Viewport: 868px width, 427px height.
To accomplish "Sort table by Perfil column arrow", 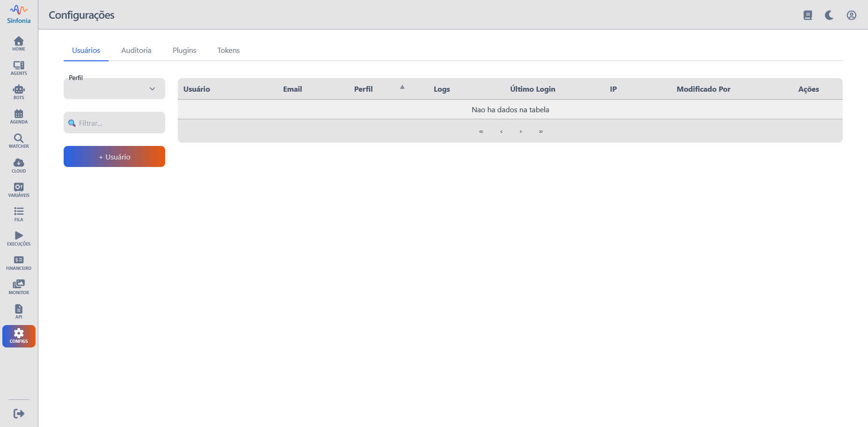I will point(402,87).
